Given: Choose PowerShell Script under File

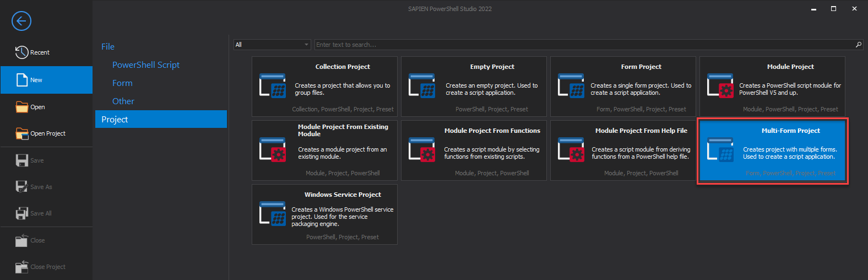Looking at the screenshot, I should point(146,65).
